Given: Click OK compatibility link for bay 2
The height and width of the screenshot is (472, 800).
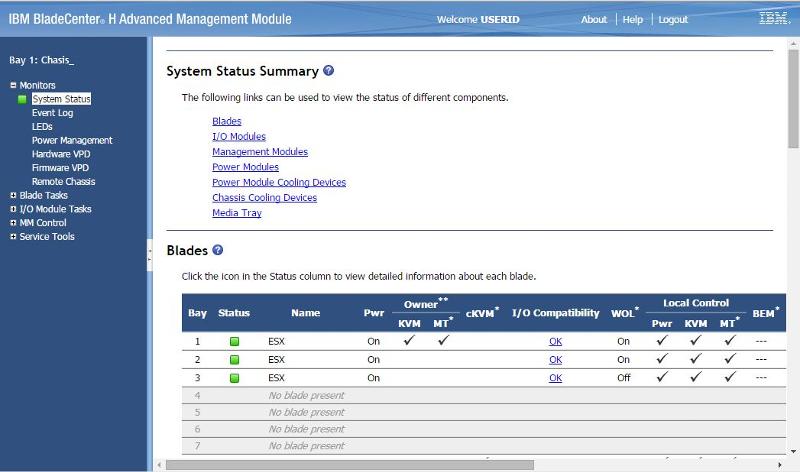Looking at the screenshot, I should click(556, 360).
